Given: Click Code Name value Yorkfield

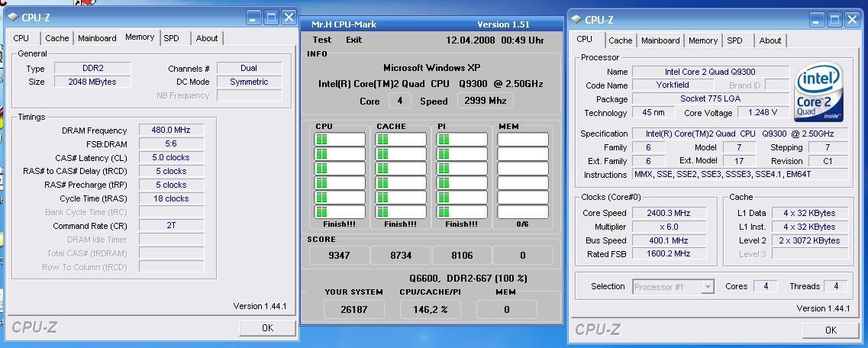Looking at the screenshot, I should point(673,85).
